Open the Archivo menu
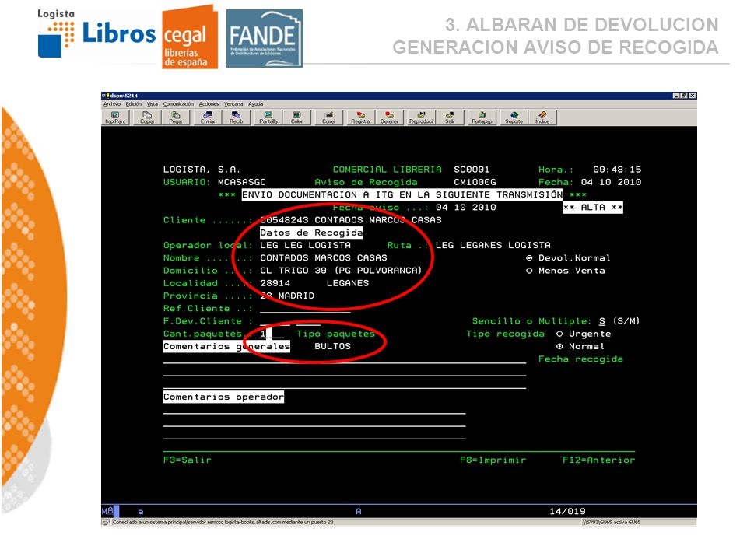The height and width of the screenshot is (560, 747). point(112,103)
